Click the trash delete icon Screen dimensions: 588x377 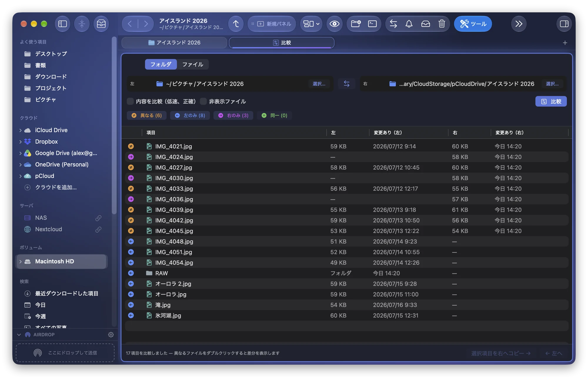(442, 24)
